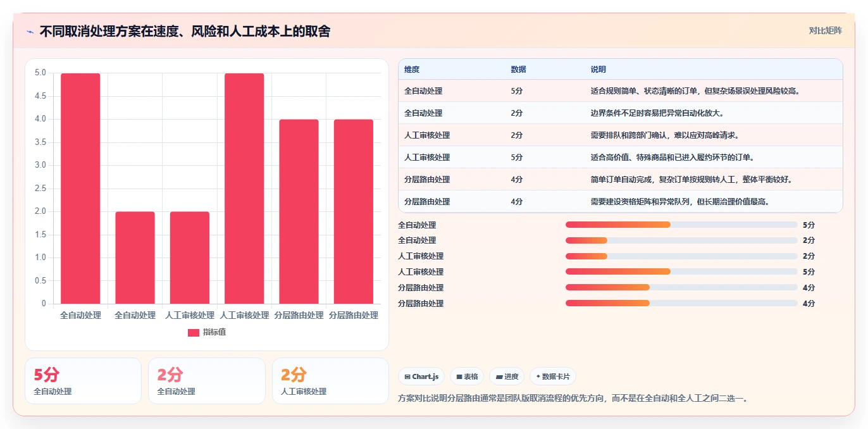868x429 pixels.
Task: Click the 人工审核处理 progress bar showing 2分
Action: click(x=681, y=256)
